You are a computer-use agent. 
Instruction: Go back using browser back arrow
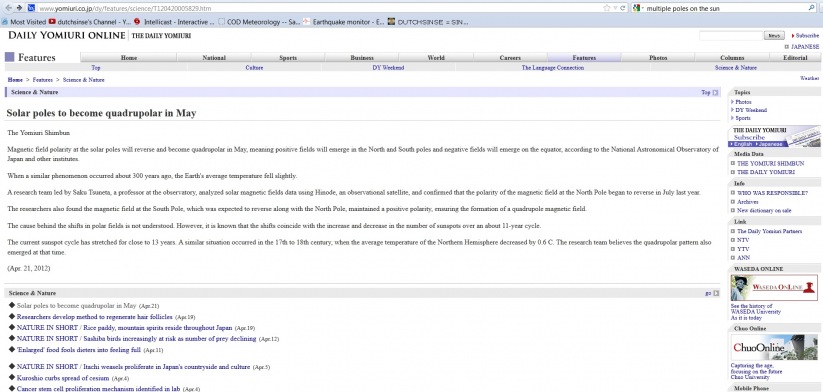[x=8, y=8]
